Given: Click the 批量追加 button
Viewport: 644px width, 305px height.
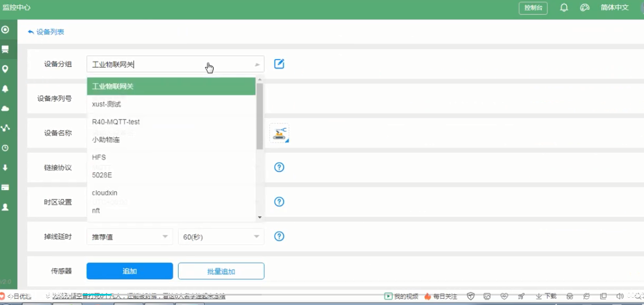Looking at the screenshot, I should pos(221,272).
